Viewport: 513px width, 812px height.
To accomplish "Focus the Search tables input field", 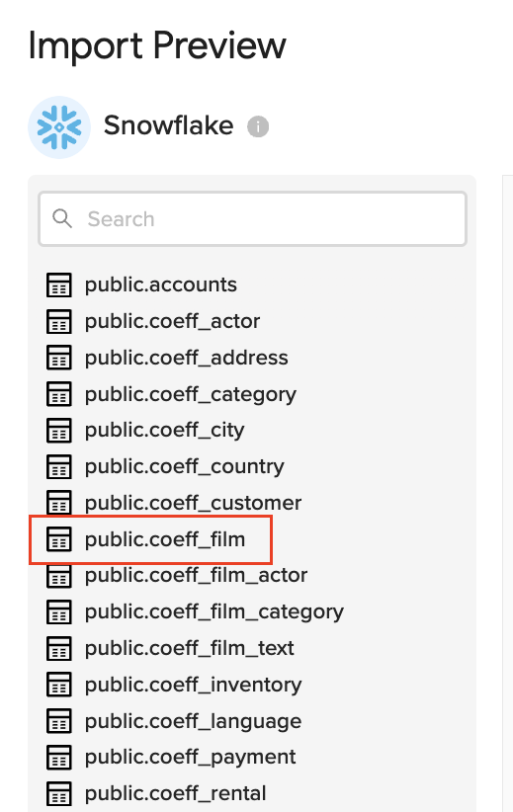I will [x=253, y=218].
